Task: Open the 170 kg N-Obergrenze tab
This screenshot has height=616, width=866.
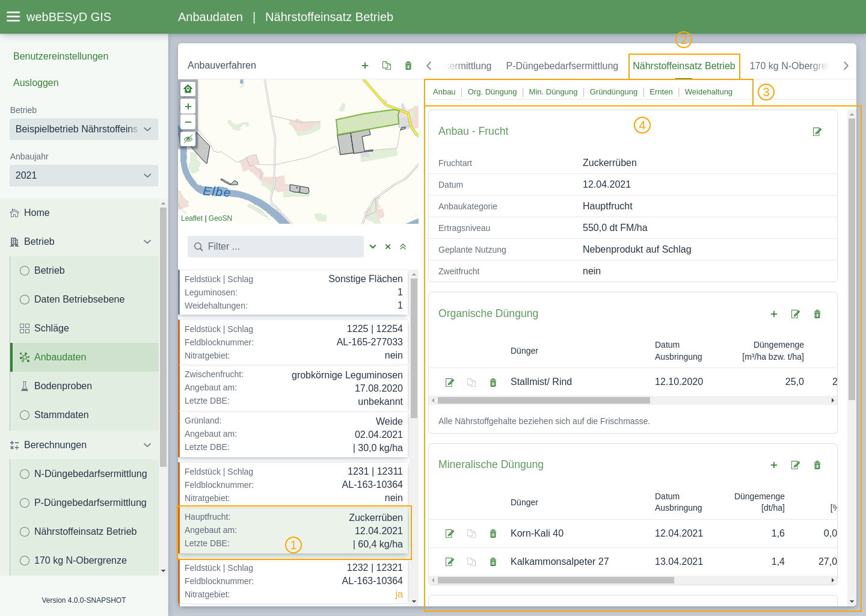Action: 789,66
